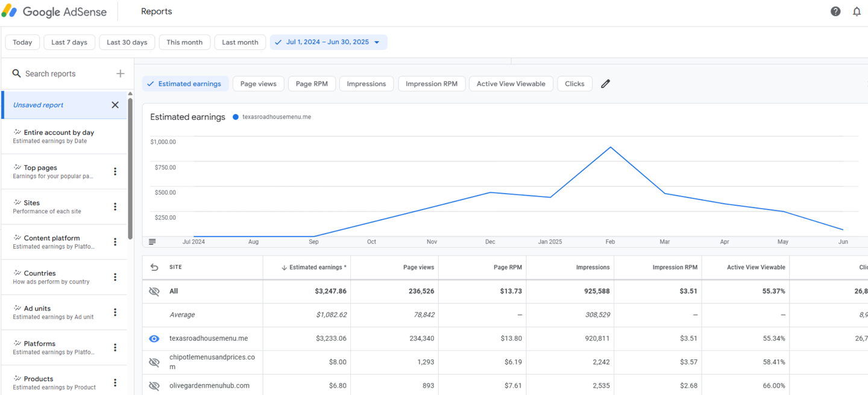Open more options for Products report
Viewport: 868px width, 395px height.
point(115,382)
